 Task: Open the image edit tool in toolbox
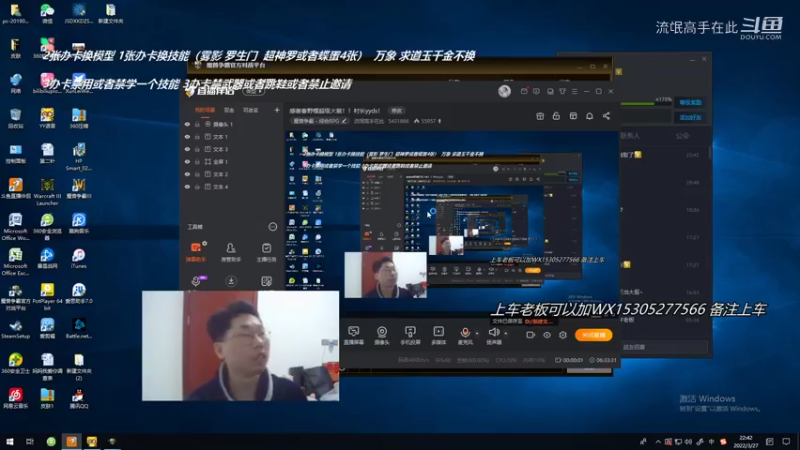(266, 281)
